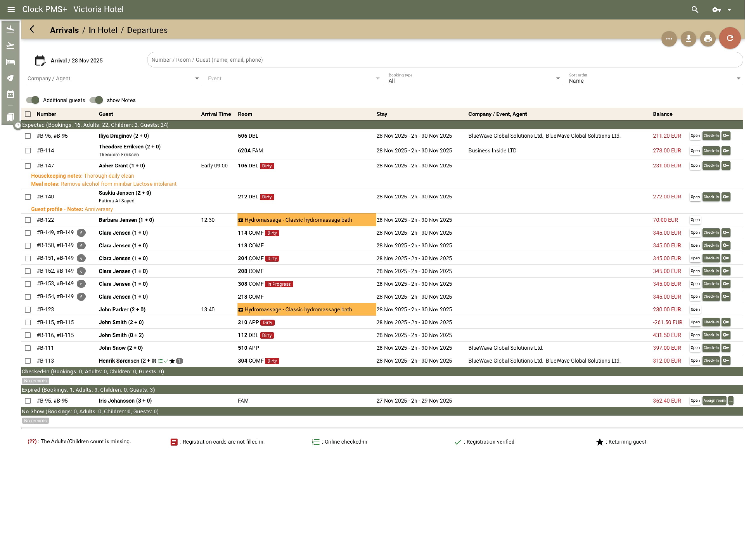Disable the show Notes switch
Image resolution: width=745 pixels, height=560 pixels.
[96, 100]
